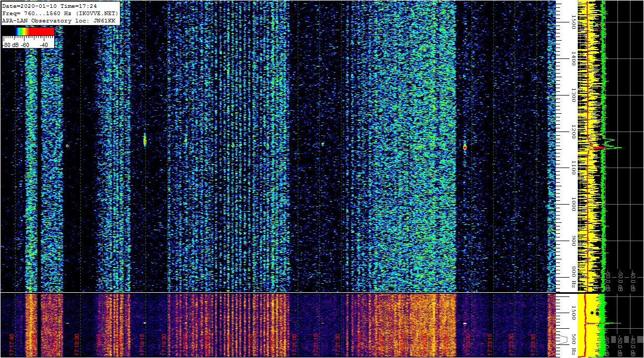Click the -40 label under the color scale
Viewport: 644px width, 358px height.
coord(43,45)
